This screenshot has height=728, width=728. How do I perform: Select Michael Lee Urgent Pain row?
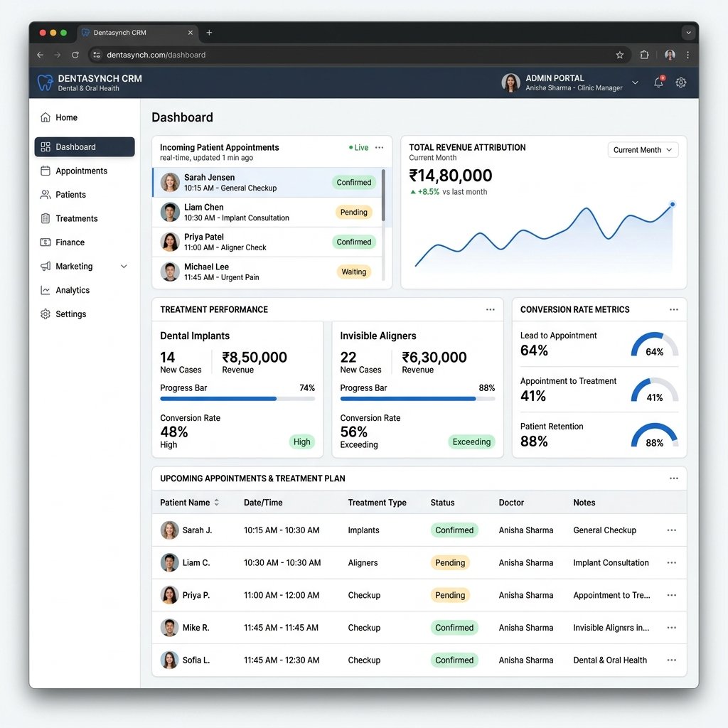[x=267, y=272]
